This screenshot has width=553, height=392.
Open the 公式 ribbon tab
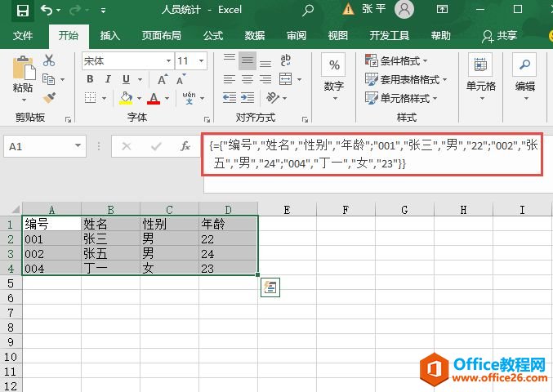pyautogui.click(x=212, y=36)
